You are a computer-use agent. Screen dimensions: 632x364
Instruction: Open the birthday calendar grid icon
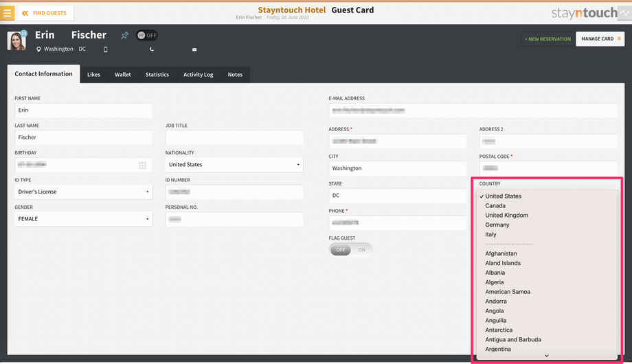coord(142,166)
